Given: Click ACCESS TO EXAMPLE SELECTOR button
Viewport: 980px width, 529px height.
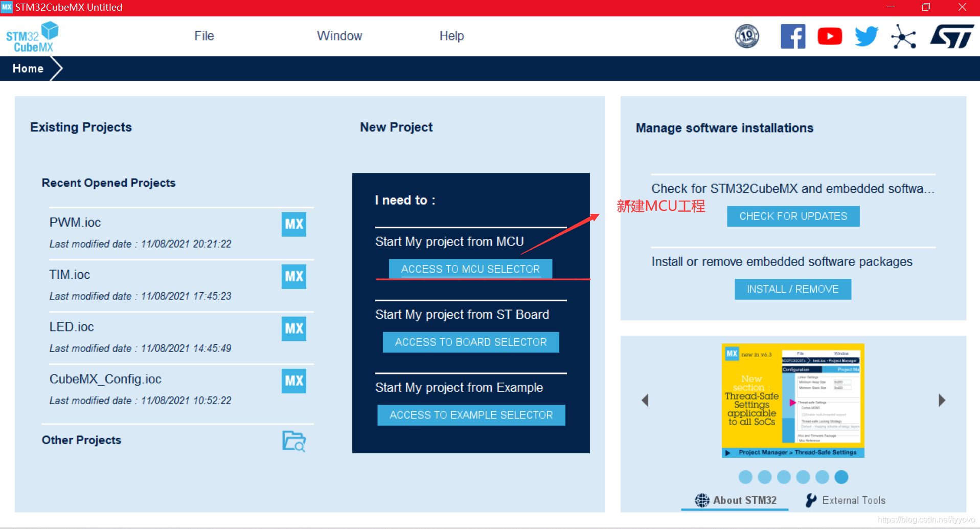Looking at the screenshot, I should click(471, 415).
